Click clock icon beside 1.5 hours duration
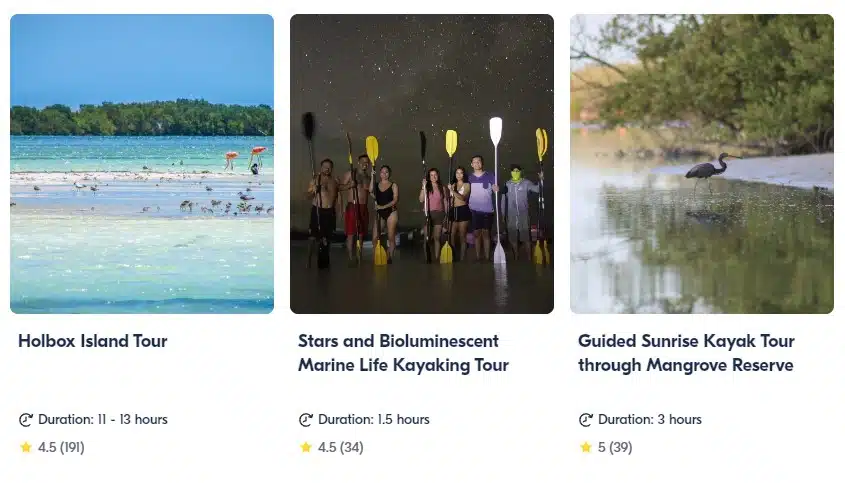Screen dimensions: 845x483 click(x=306, y=419)
